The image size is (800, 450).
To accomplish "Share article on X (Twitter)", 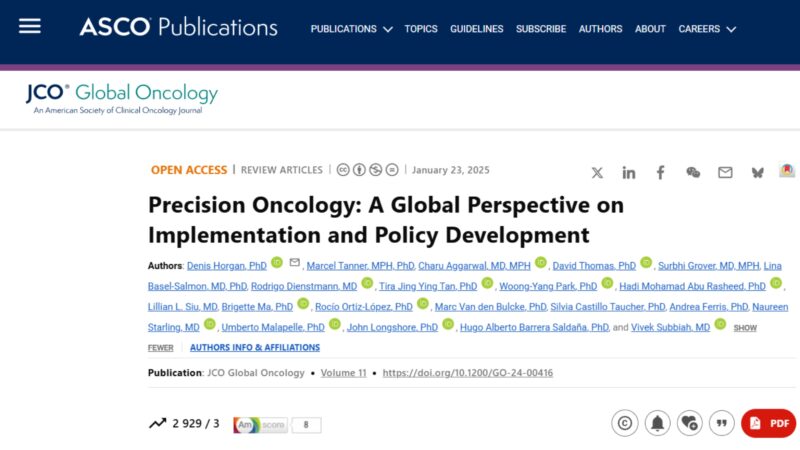I will [597, 173].
